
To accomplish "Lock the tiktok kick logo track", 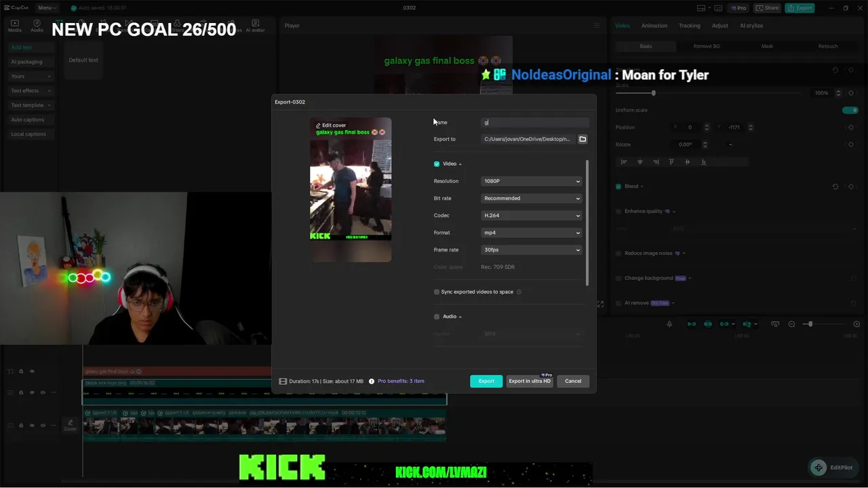I will 21,392.
